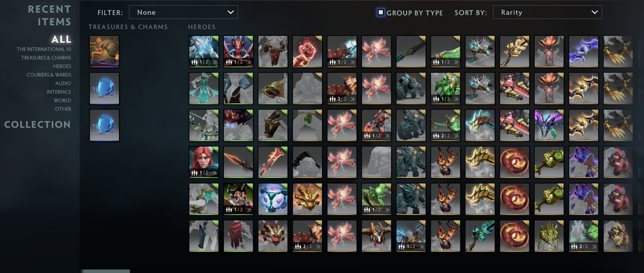Screen dimensions: 644x273
Task: Click the Sort By dropdown arrow
Action: pos(594,13)
